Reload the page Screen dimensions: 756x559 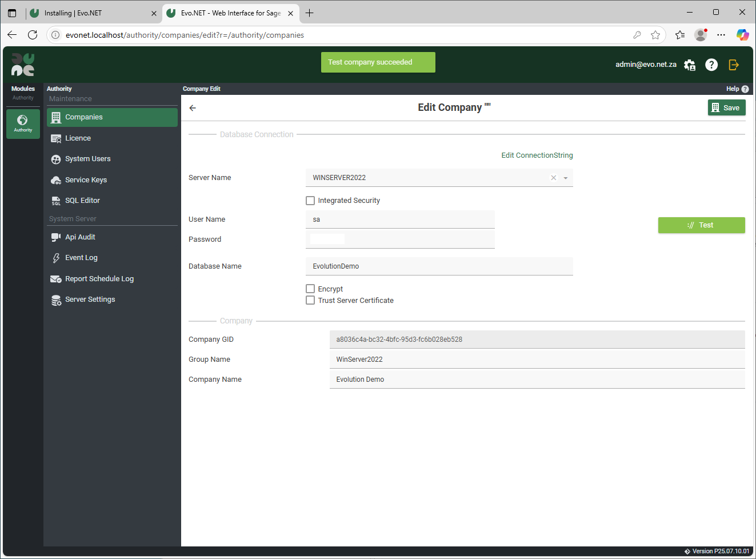click(x=33, y=35)
